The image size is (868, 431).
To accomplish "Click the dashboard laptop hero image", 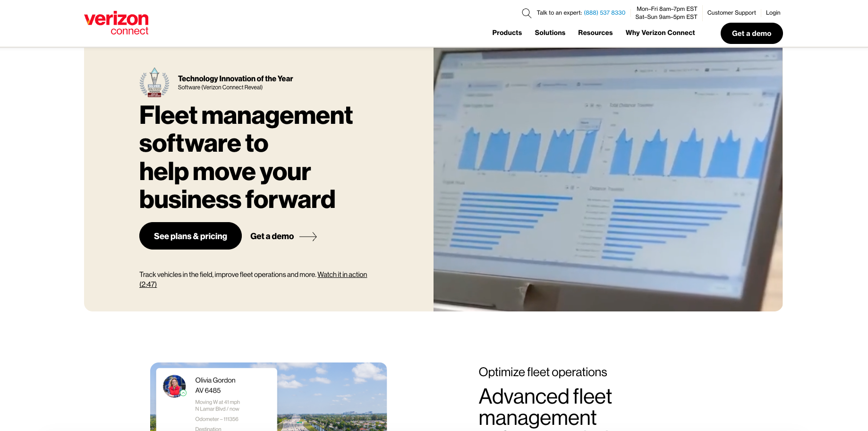I will 608,179.
